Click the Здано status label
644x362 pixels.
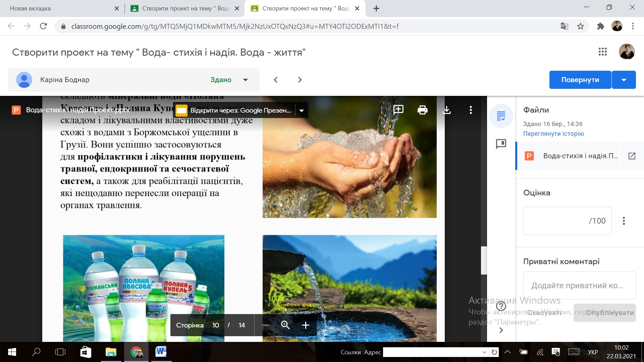pyautogui.click(x=221, y=80)
